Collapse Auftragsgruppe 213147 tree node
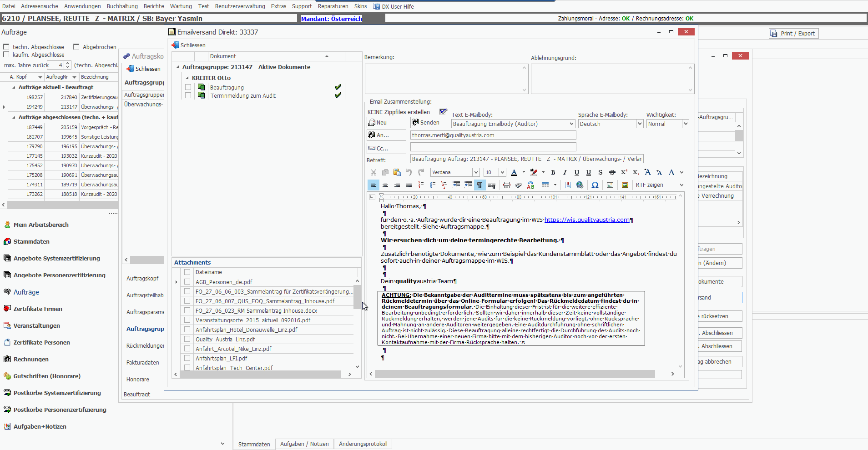Viewport: 868px width, 450px height. [x=177, y=67]
